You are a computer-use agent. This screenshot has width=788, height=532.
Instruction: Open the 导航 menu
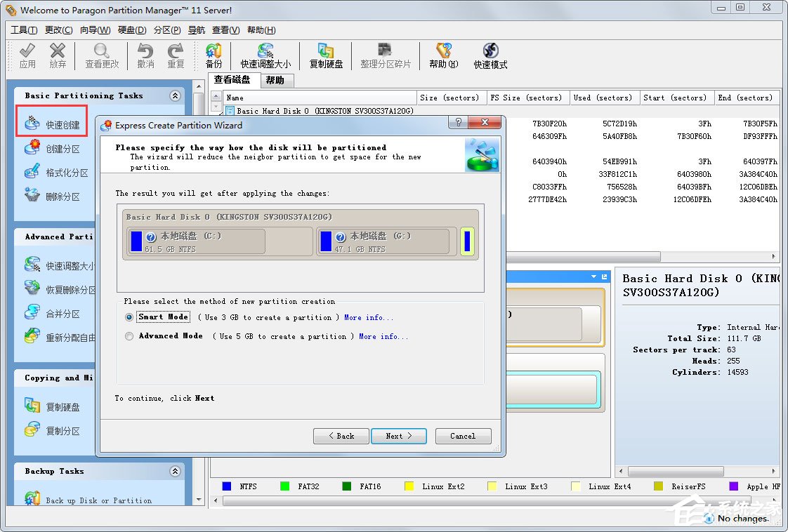197,30
